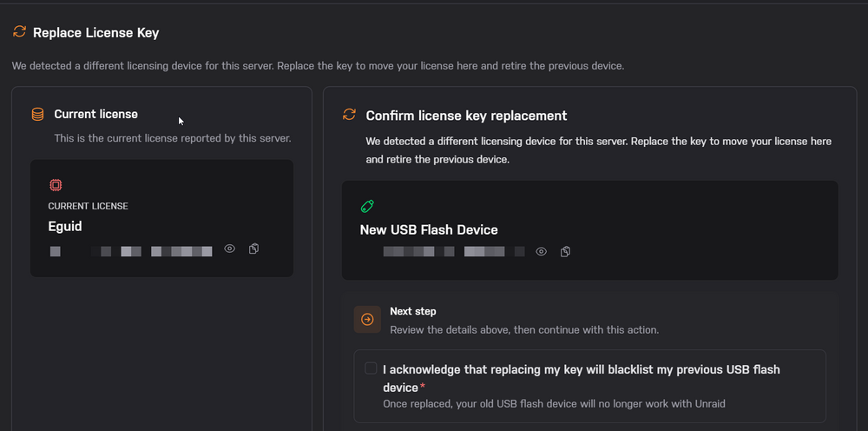Click the green USB flash drive icon
Viewport: 868px width, 431px height.
click(367, 206)
